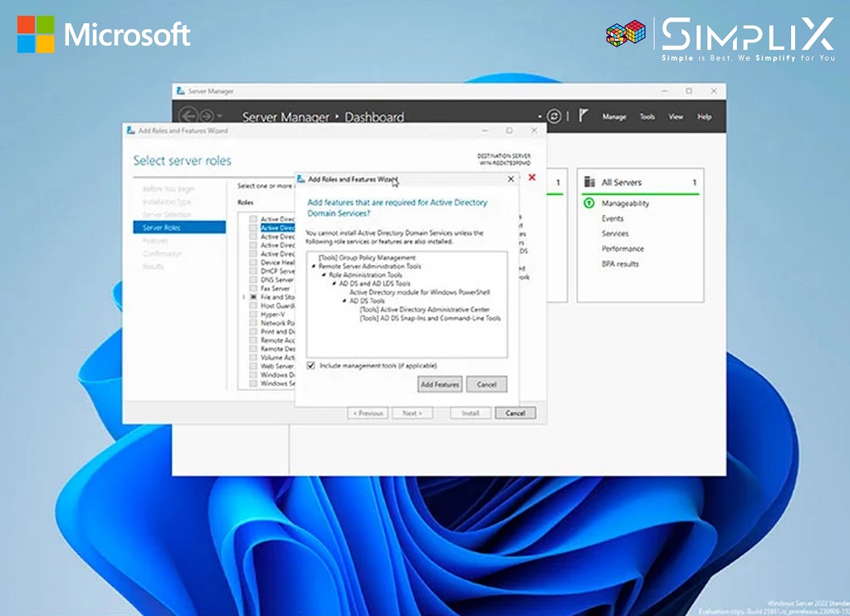
Task: Click the Print and Document role label
Action: pyautogui.click(x=277, y=331)
